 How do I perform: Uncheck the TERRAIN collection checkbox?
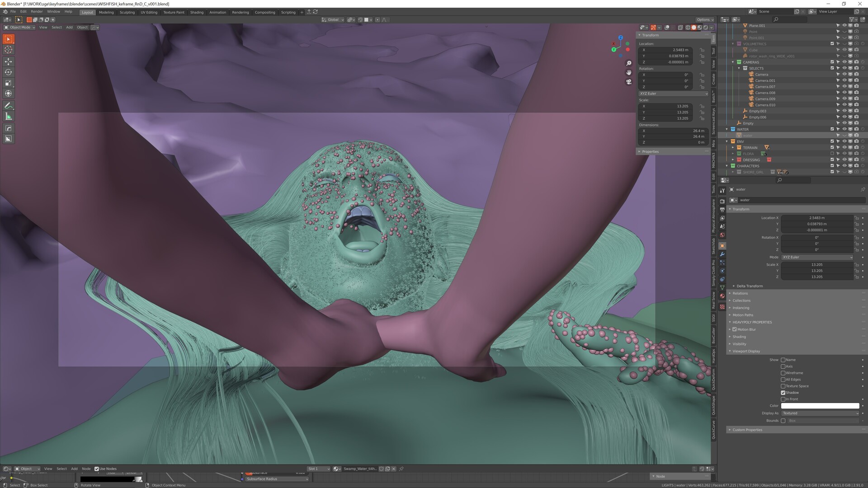pos(832,148)
